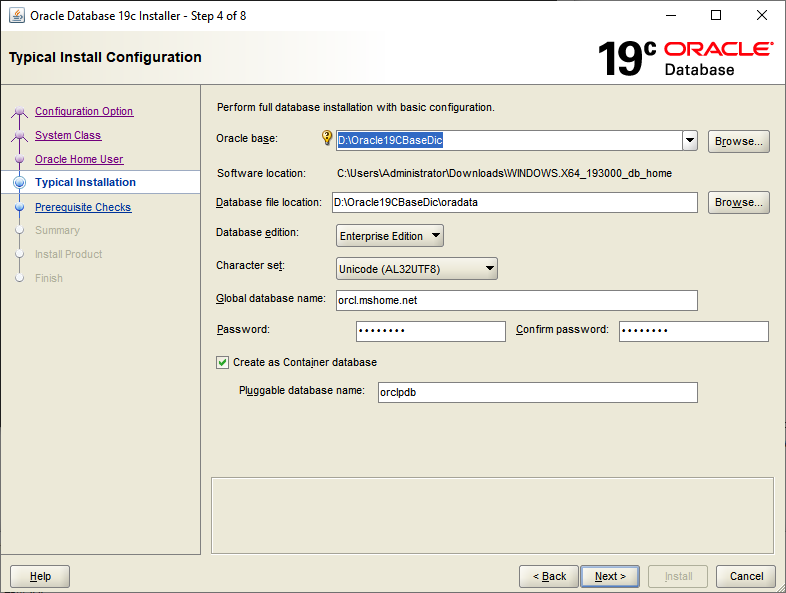
Task: Go to Prerequisite Checks step
Action: tap(83, 208)
